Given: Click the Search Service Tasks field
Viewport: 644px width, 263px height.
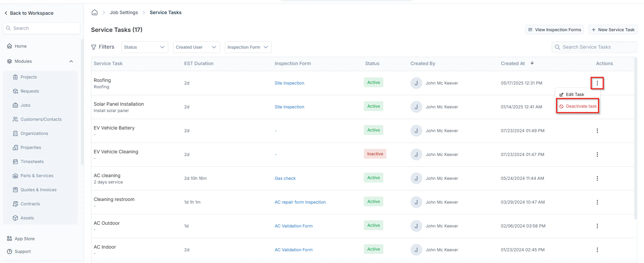Looking at the screenshot, I should [x=594, y=47].
